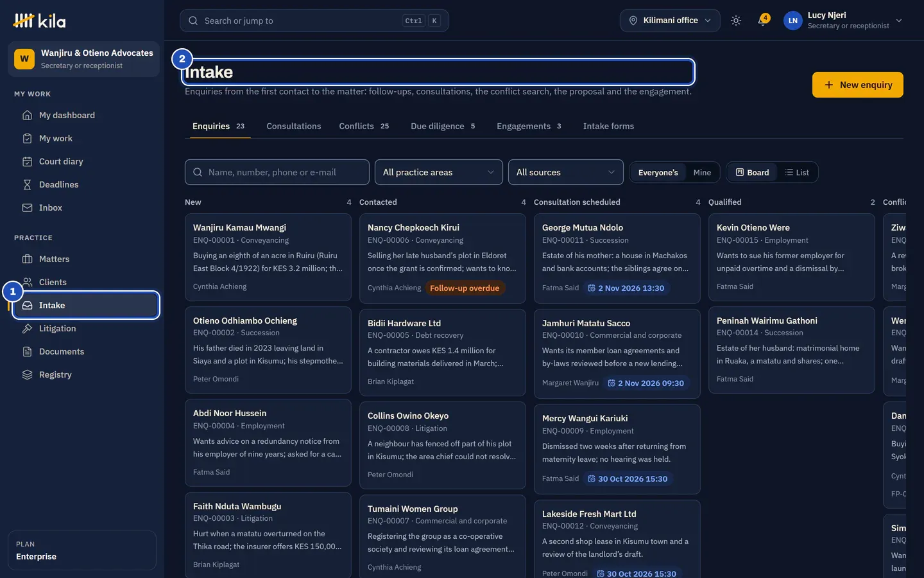The height and width of the screenshot is (578, 924).
Task: Open the Court diary calendar icon
Action: click(x=27, y=161)
